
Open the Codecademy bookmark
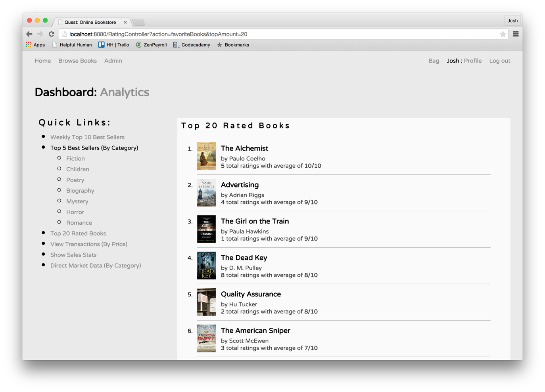(x=192, y=45)
